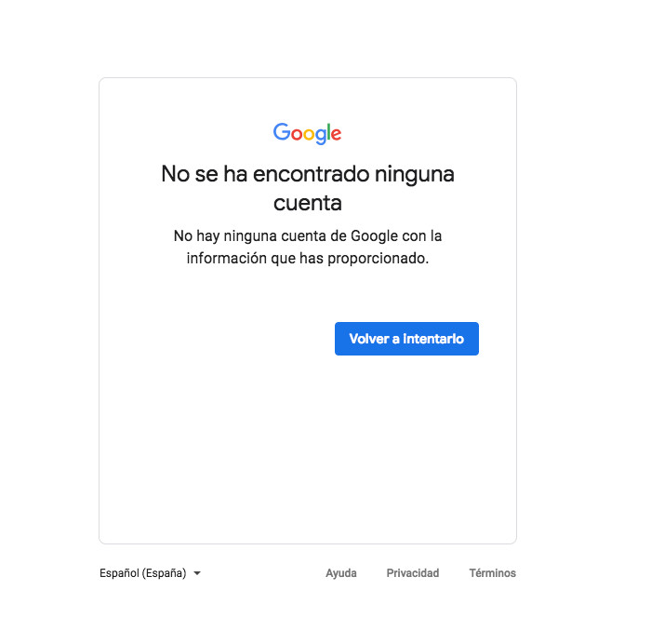Open the Privacidad link

(x=412, y=573)
